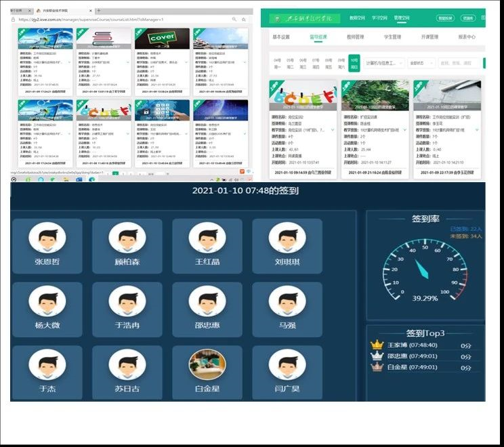Select 苏日古's avatar card
This screenshot has width=504, height=447.
[127, 372]
